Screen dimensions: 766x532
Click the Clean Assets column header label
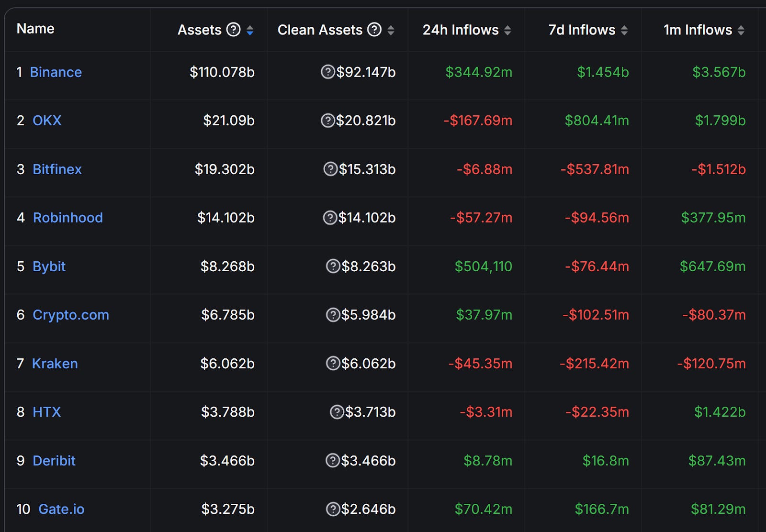click(x=320, y=30)
